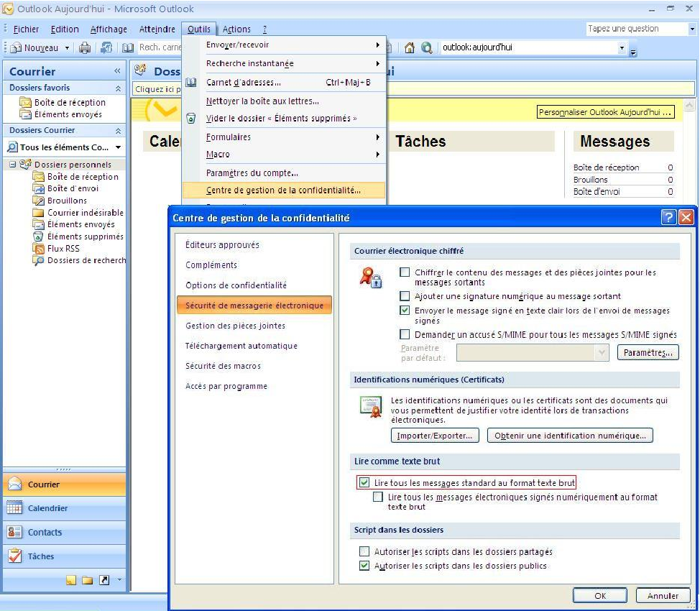Collapse the Dossiers personnels tree node
Image resolution: width=700 pixels, height=611 pixels.
12,165
